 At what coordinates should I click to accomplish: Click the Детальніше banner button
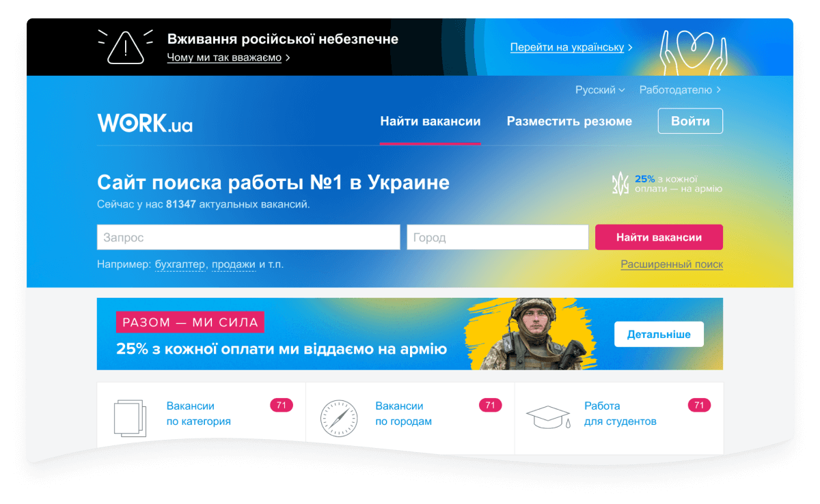[x=659, y=335]
